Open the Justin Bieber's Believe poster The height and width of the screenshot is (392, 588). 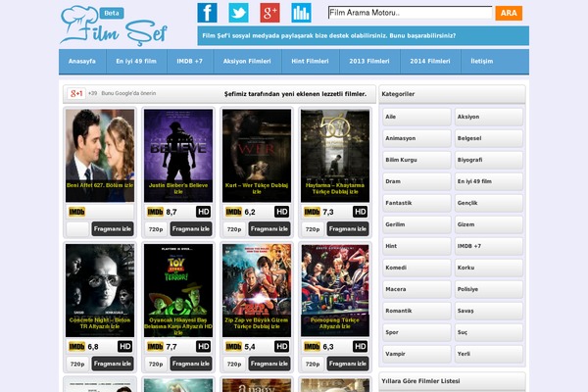point(178,155)
